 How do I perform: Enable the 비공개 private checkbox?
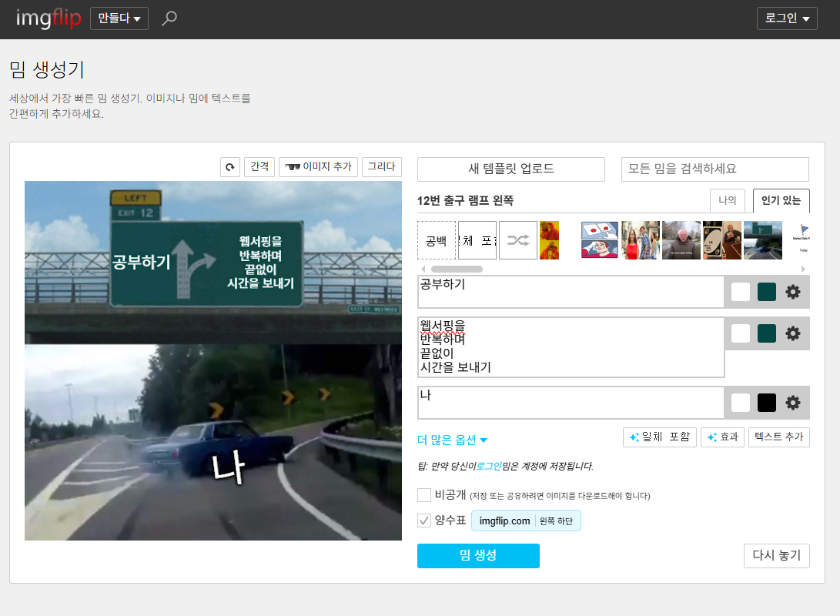[424, 495]
